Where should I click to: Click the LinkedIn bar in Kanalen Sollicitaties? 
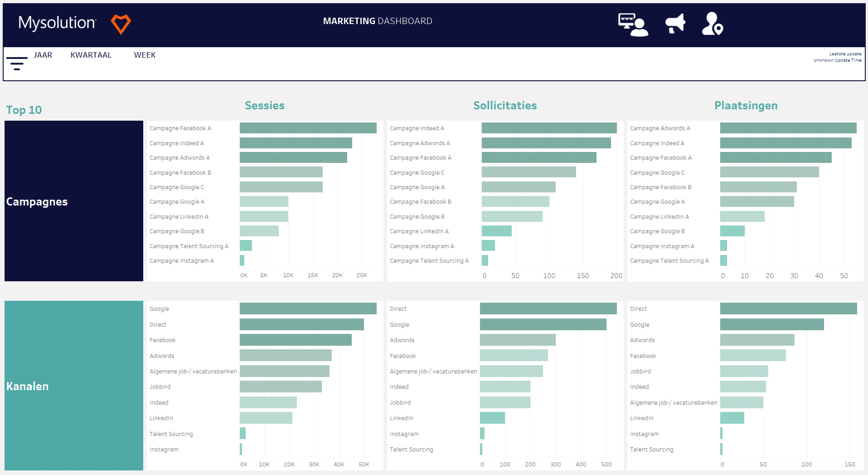[x=492, y=418]
